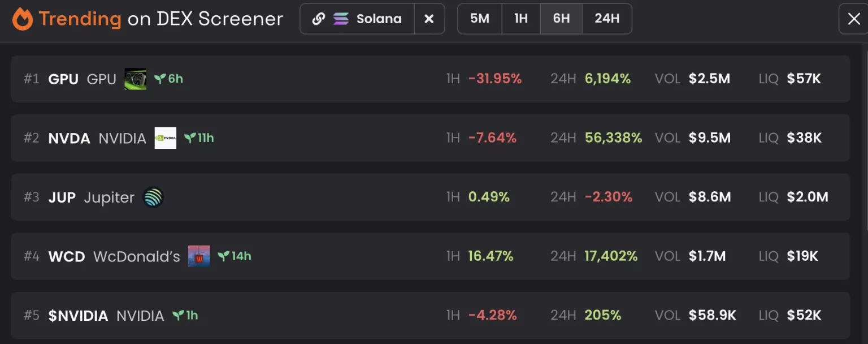Remove the Solana chain filter
This screenshot has height=344, width=868.
pyautogui.click(x=429, y=19)
